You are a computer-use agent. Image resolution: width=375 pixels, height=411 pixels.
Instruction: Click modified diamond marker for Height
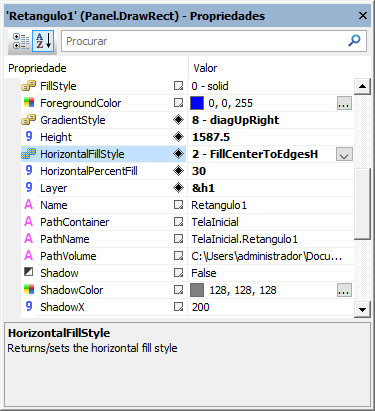(179, 137)
